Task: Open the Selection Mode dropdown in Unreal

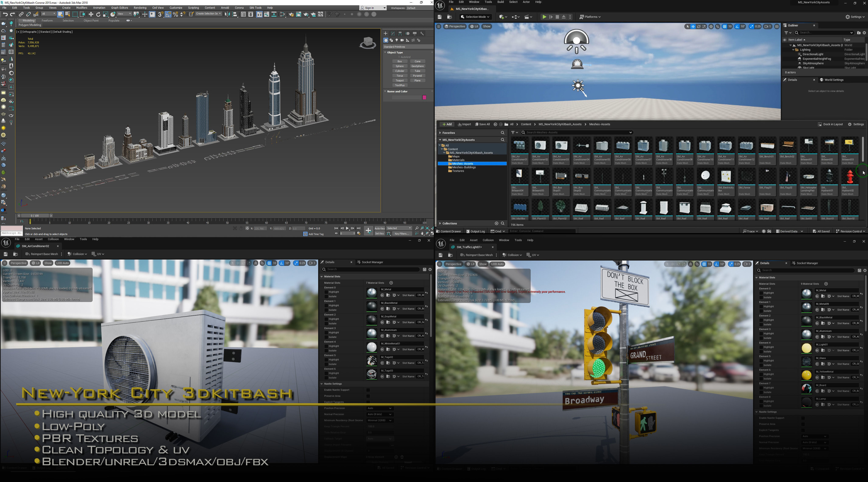Action: (x=475, y=17)
